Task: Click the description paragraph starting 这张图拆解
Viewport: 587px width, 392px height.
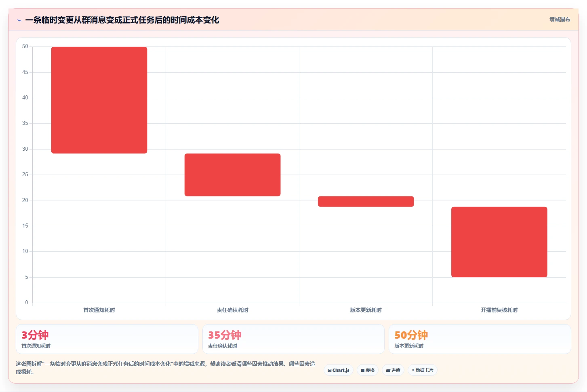Action: pos(166,368)
